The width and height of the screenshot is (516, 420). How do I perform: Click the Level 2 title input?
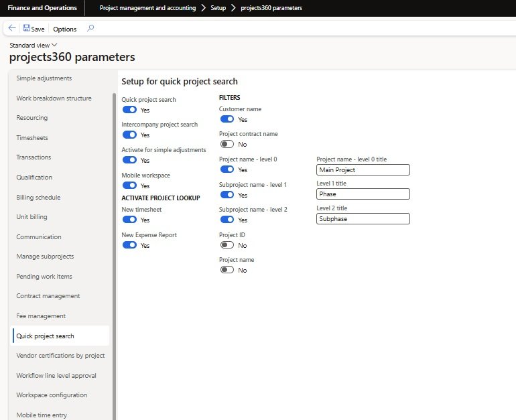pos(363,218)
